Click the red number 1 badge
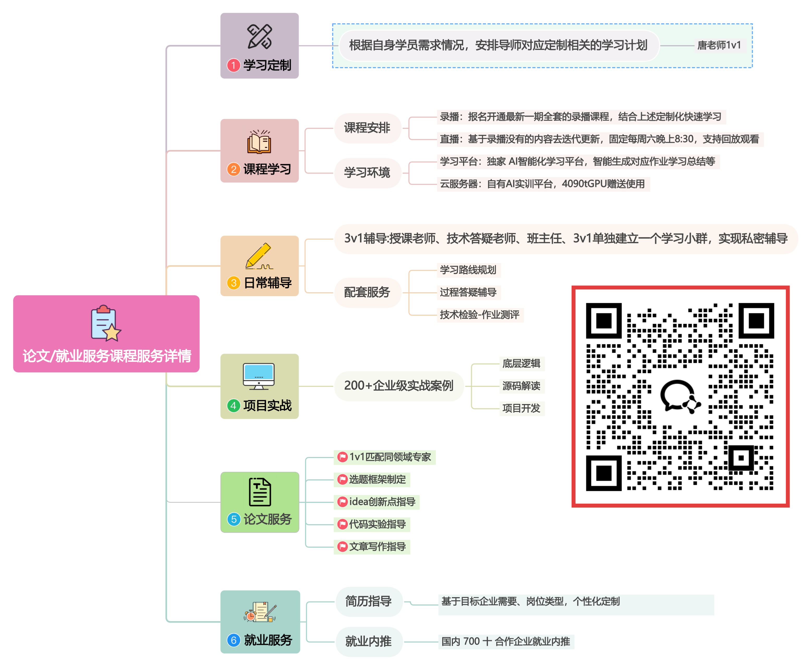Image resolution: width=812 pixels, height=671 pixels. point(233,65)
